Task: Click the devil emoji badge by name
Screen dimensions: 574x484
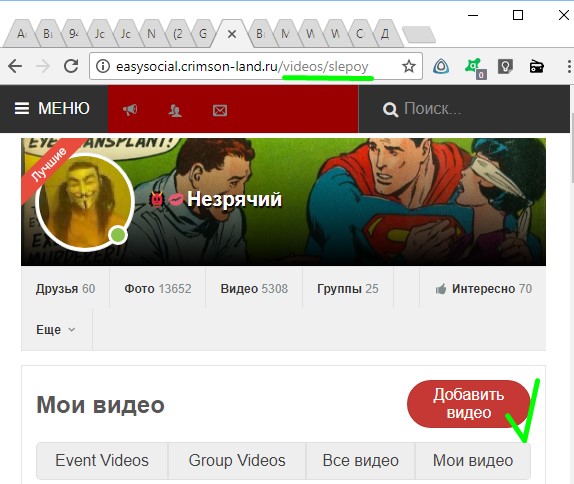Action: [x=157, y=200]
